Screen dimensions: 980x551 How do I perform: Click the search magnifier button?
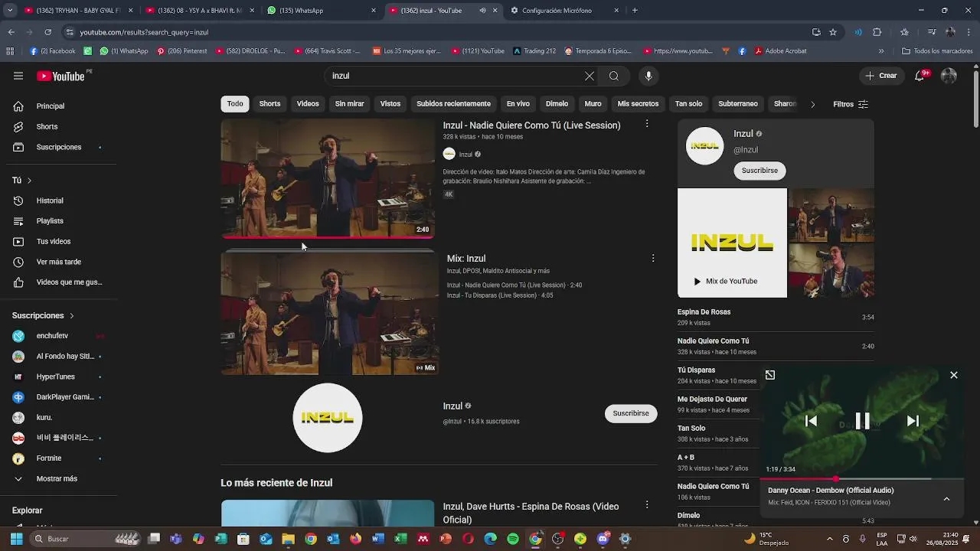point(614,76)
